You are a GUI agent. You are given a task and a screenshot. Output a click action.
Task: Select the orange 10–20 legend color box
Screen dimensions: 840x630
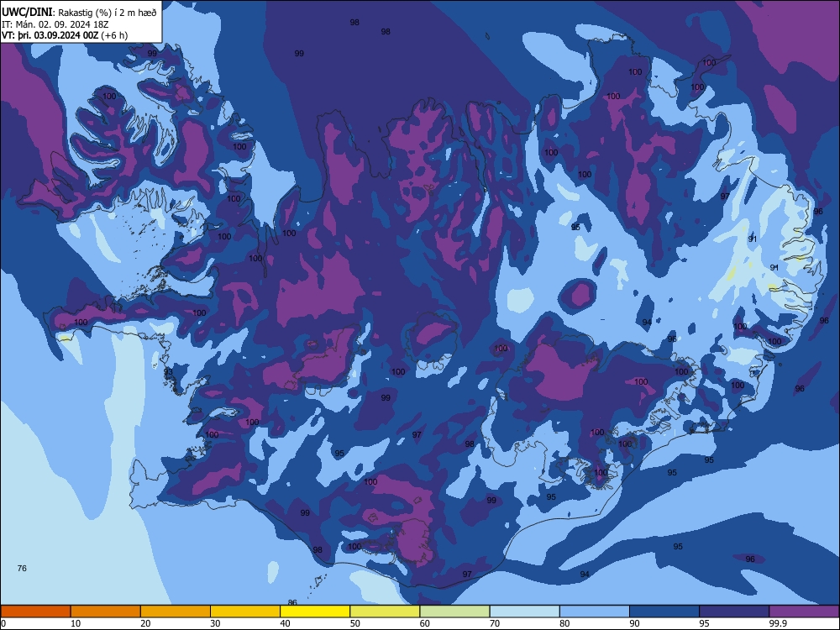pyautogui.click(x=106, y=612)
